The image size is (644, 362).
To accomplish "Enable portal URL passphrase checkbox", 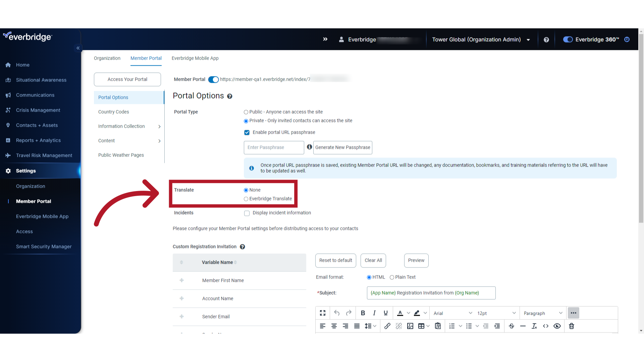I will tap(247, 132).
